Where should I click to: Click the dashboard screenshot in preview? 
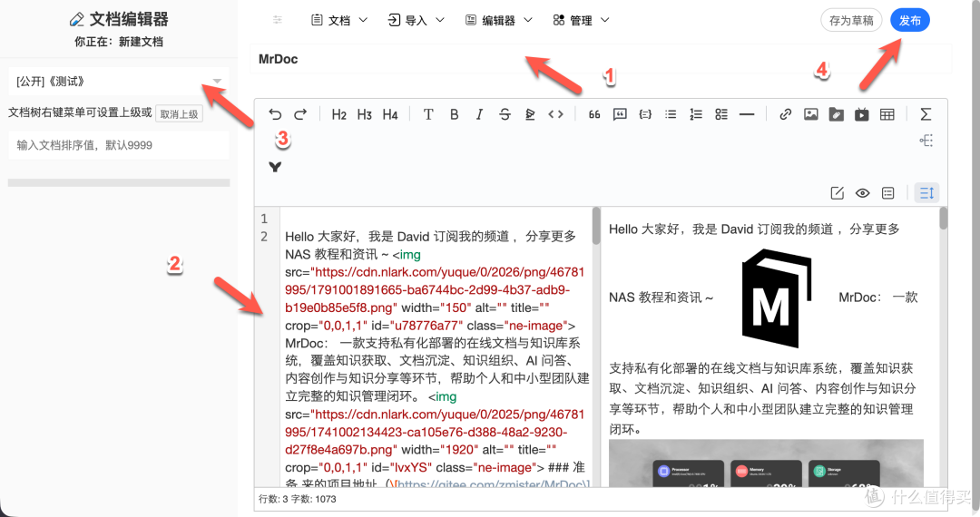tap(766, 463)
